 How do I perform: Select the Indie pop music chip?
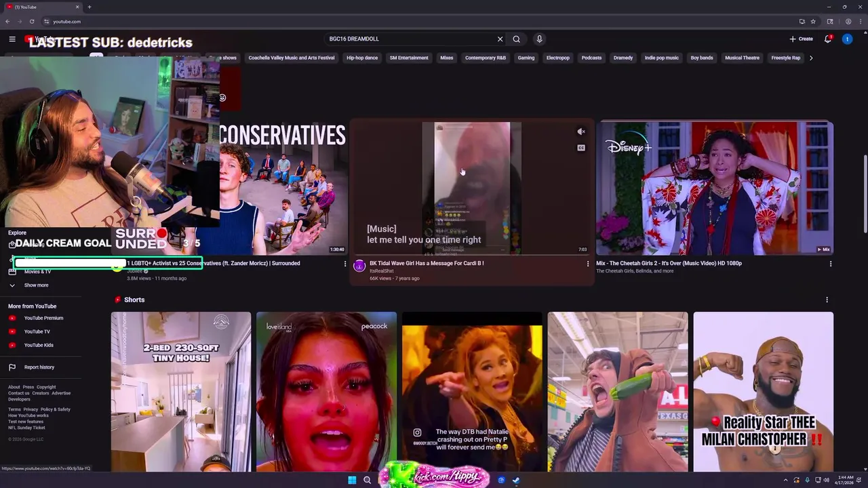(x=662, y=58)
